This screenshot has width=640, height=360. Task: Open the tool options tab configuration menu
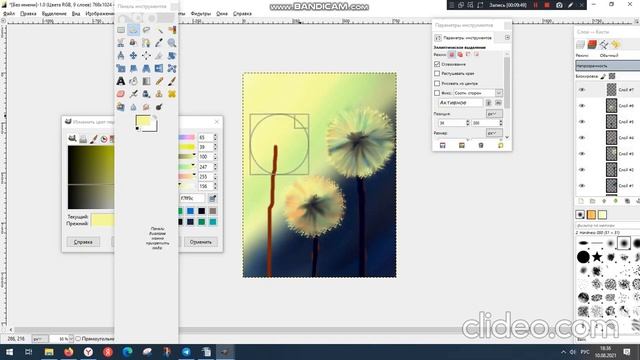(x=507, y=38)
